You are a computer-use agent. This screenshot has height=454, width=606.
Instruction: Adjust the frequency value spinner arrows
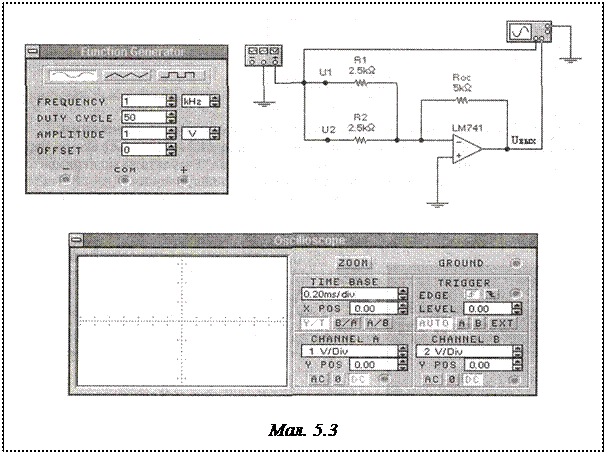[x=171, y=101]
